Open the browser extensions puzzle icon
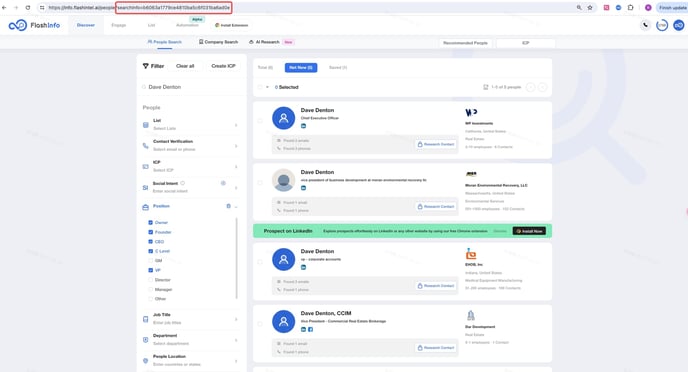The image size is (688, 372). pyautogui.click(x=631, y=7)
